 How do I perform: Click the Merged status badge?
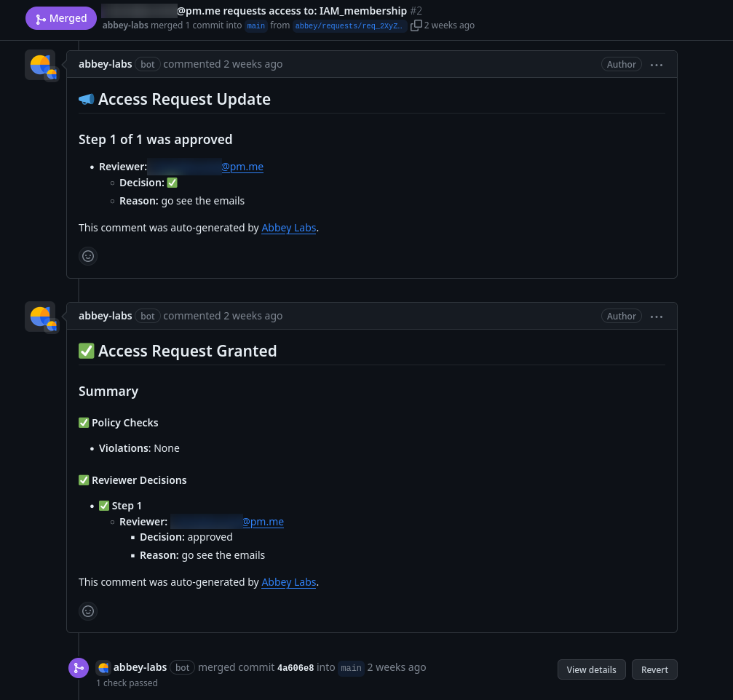(60, 18)
